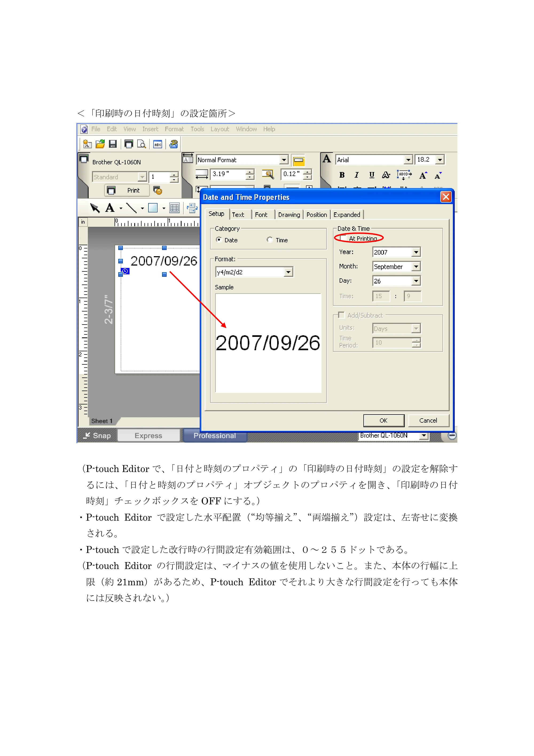Click the New layout icon in toolbar
Viewport: 534px width, 756px height.
[88, 144]
